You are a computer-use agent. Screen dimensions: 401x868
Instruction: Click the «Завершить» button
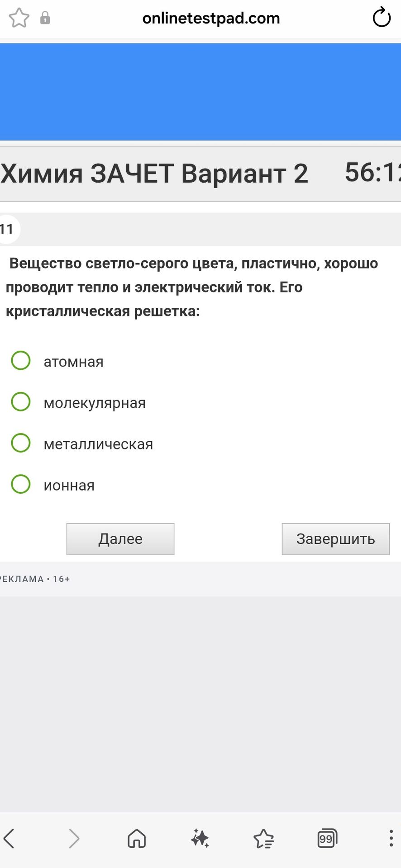pos(336,539)
